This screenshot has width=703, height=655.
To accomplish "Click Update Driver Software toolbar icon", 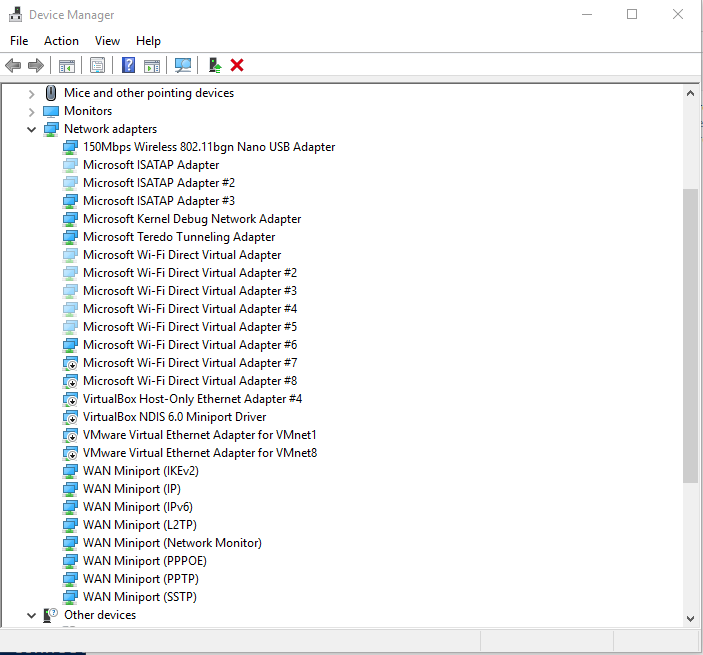I will point(214,65).
